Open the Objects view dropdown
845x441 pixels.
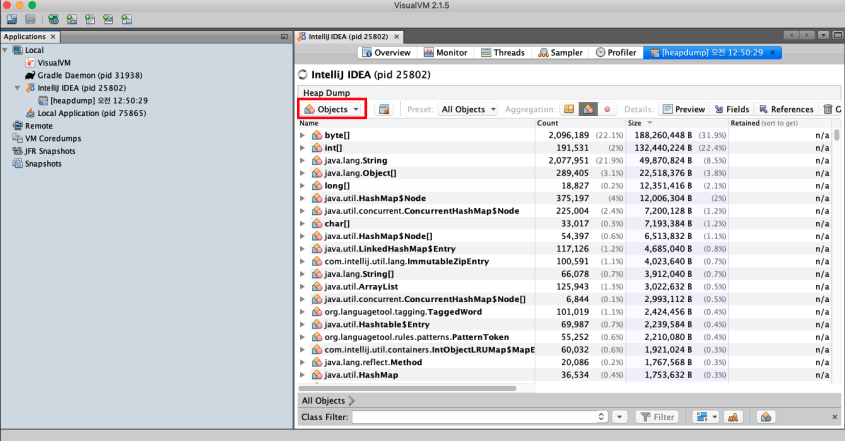[332, 109]
